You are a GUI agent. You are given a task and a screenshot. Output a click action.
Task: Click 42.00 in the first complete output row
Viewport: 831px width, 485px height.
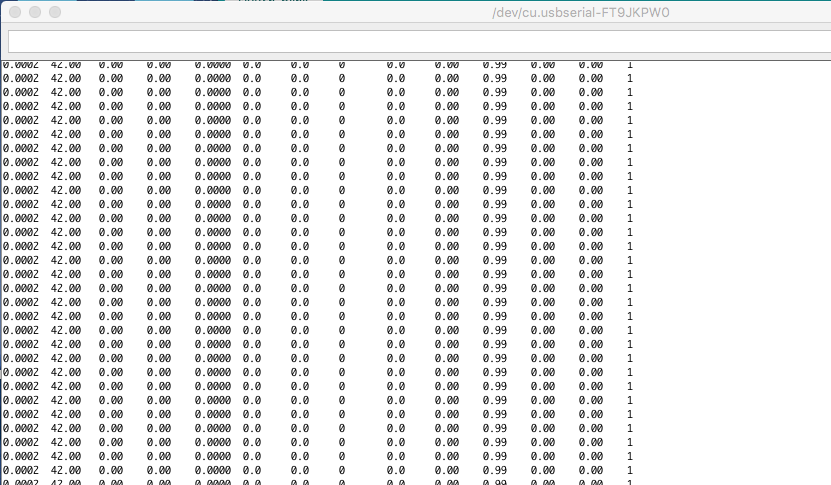point(66,78)
